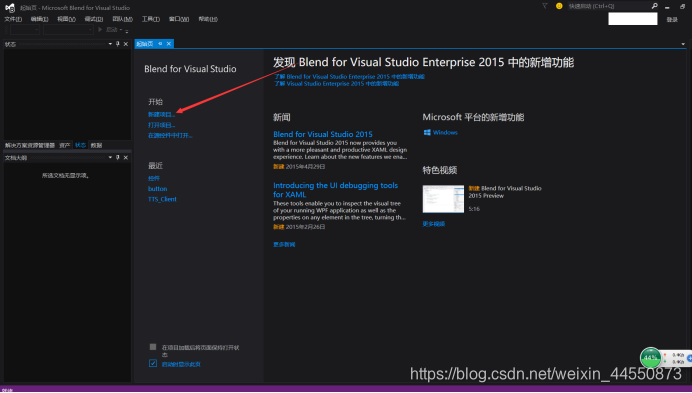
Task: Open the document tab list dropdown arrow
Action: [683, 44]
